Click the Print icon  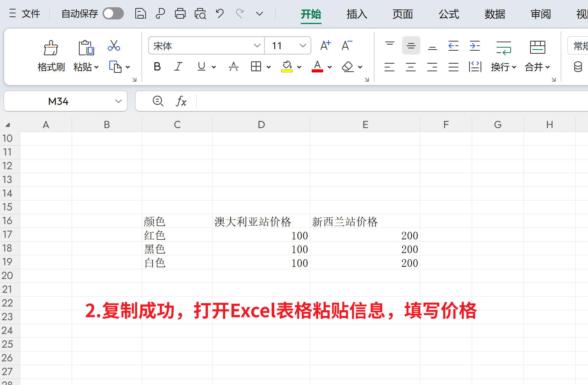[x=180, y=14]
